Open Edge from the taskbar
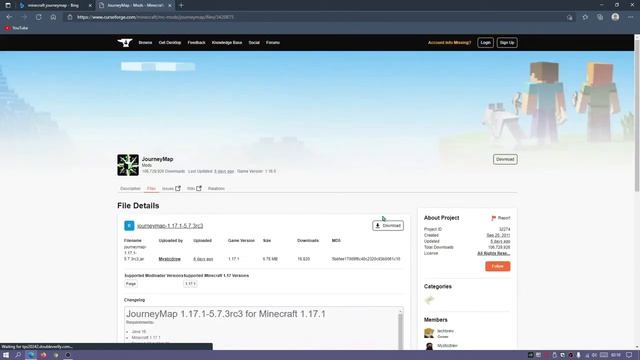The image size is (640, 360). point(31,355)
